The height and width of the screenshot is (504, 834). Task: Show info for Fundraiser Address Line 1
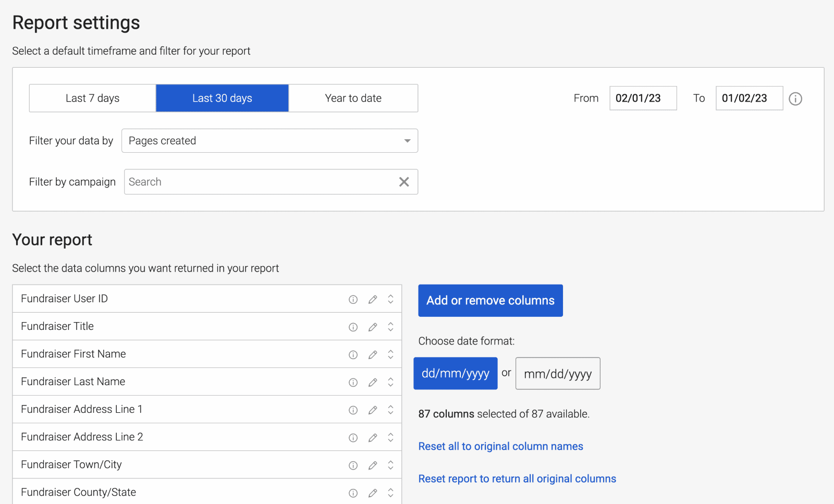click(x=353, y=410)
